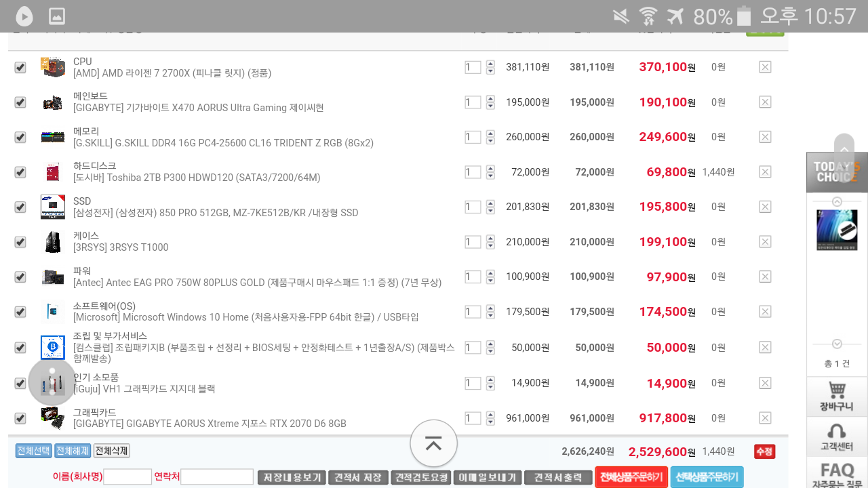The height and width of the screenshot is (488, 868).
Task: Remove the 케이스 row with its X icon
Action: pyautogui.click(x=765, y=242)
